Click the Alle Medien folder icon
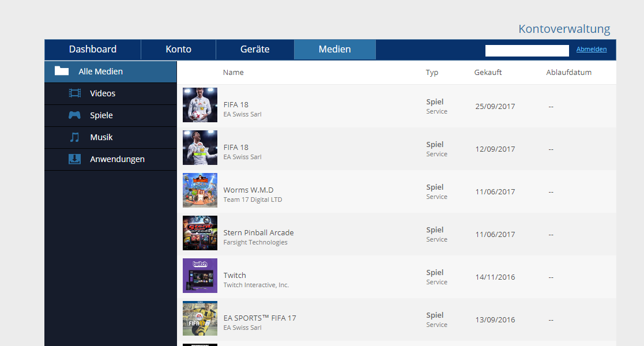Viewport: 644px width, 346px height. click(x=62, y=71)
